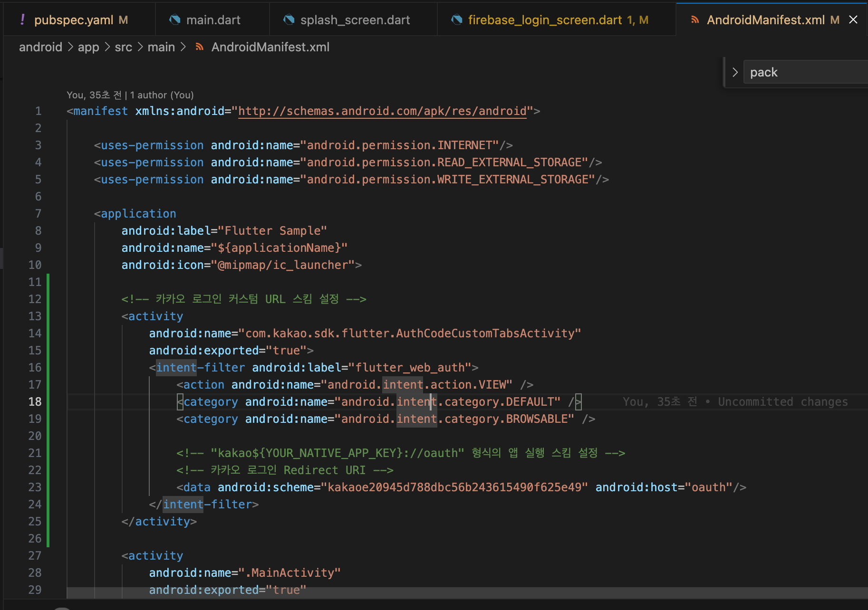Click the Korean comment on line 12
868x610 pixels.
coord(244,299)
